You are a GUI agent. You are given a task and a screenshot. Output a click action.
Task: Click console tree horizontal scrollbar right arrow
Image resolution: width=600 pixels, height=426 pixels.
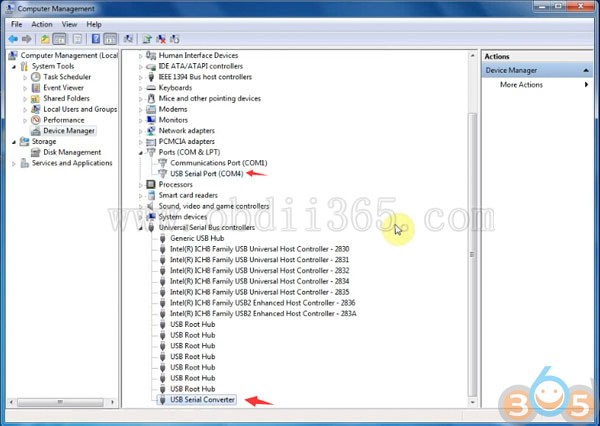112,402
